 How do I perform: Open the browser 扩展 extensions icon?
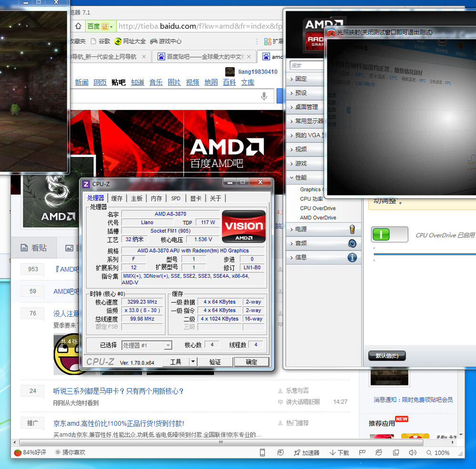click(268, 41)
